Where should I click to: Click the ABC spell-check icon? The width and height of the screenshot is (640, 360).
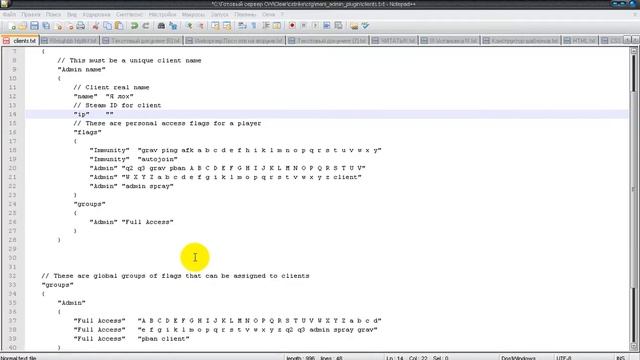pos(365,26)
